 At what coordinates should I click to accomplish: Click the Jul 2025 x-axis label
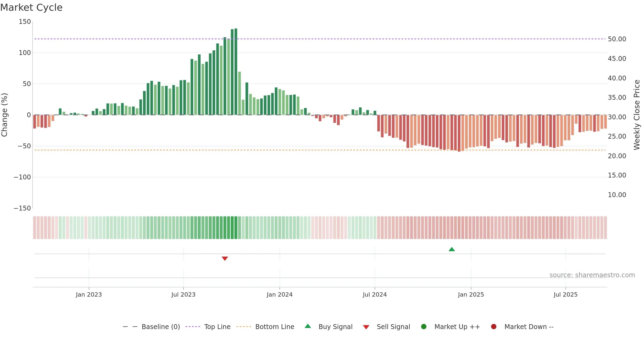click(566, 295)
